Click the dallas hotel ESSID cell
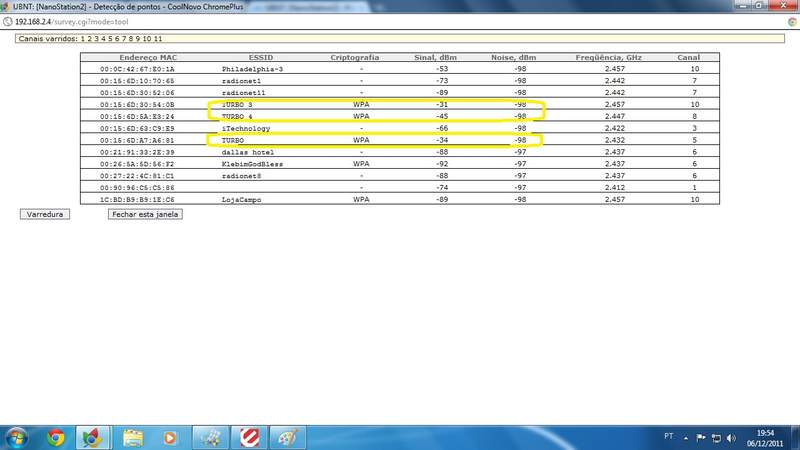The width and height of the screenshot is (800, 450). tap(247, 152)
